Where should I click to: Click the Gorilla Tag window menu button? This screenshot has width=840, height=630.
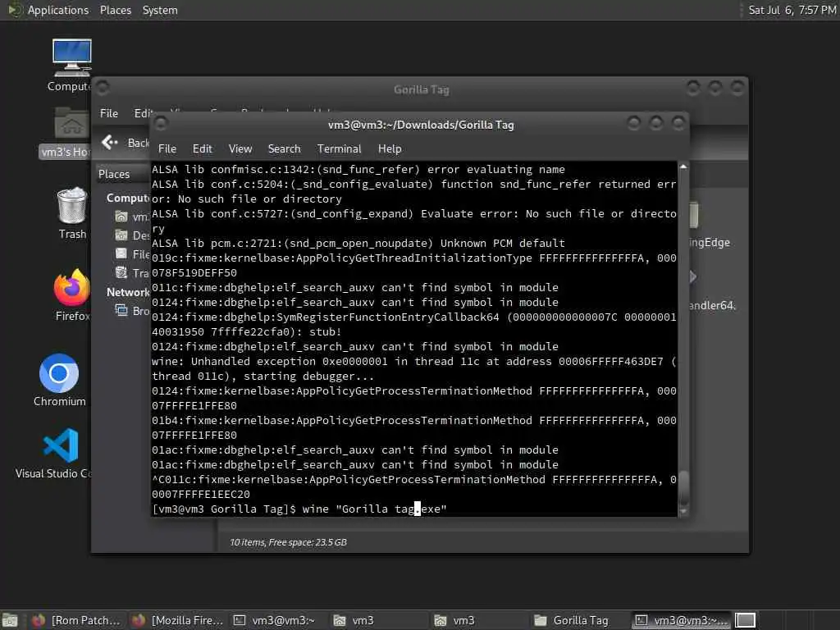click(103, 87)
